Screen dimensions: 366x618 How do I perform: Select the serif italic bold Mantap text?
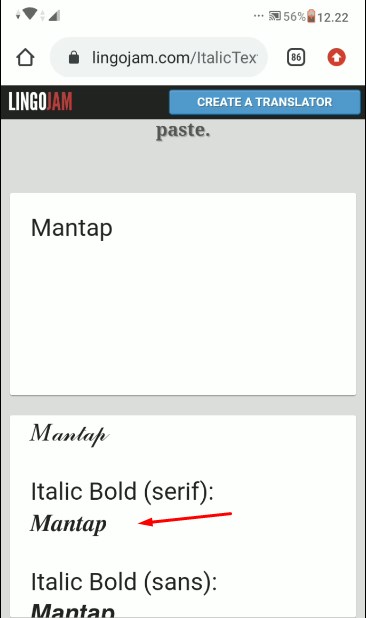(x=69, y=524)
